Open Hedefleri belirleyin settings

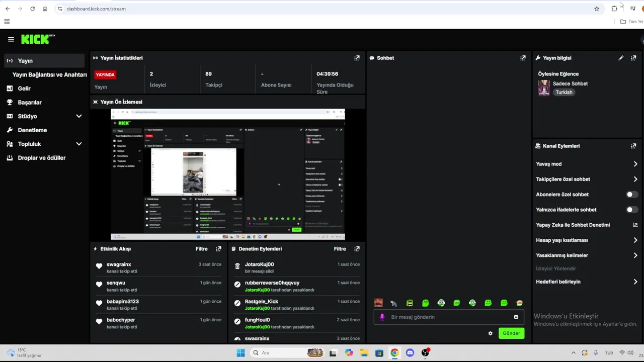[587, 282]
